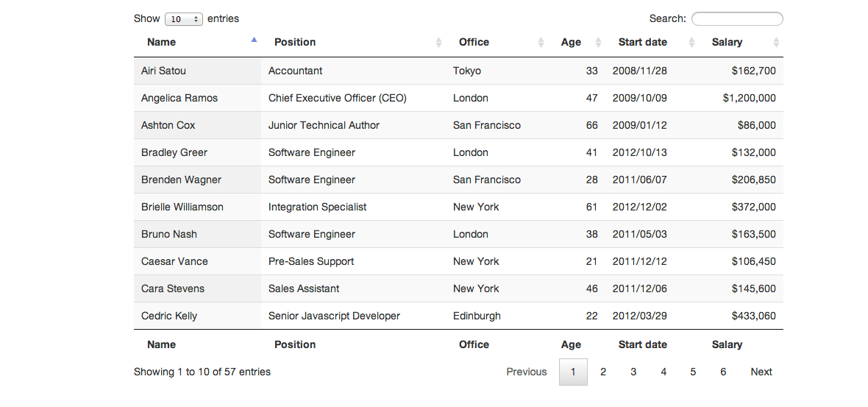Click the Position column sort arrows icon
Screen dimensions: 868x407
tap(439, 43)
